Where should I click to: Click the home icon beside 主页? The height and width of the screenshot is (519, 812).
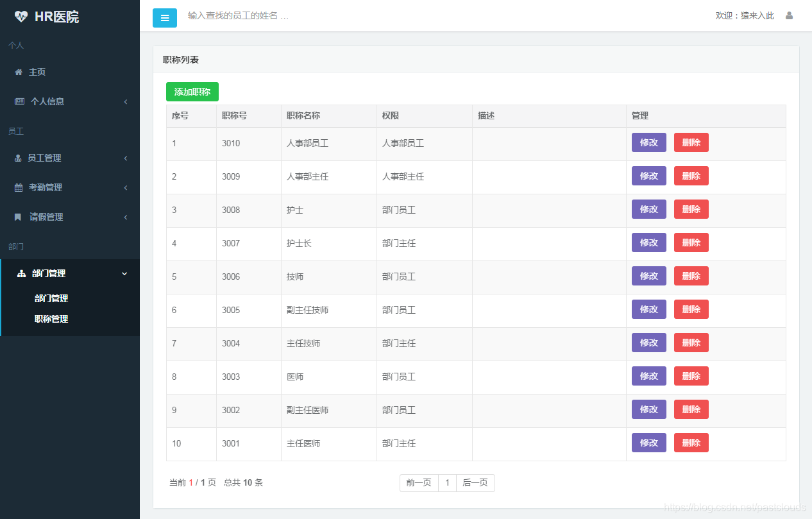(x=19, y=72)
